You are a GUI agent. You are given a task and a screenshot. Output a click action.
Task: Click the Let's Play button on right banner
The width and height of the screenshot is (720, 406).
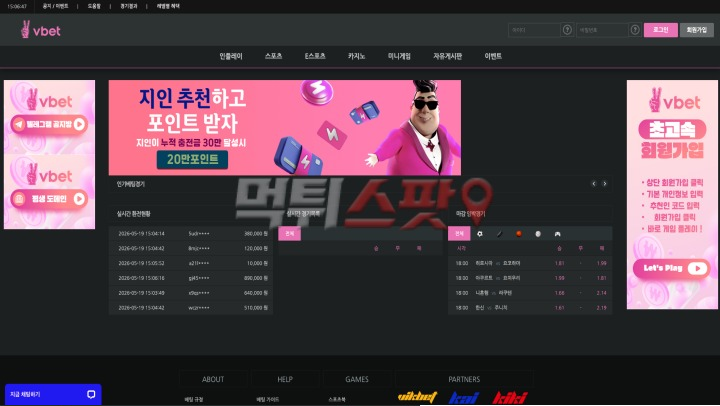[x=672, y=268]
